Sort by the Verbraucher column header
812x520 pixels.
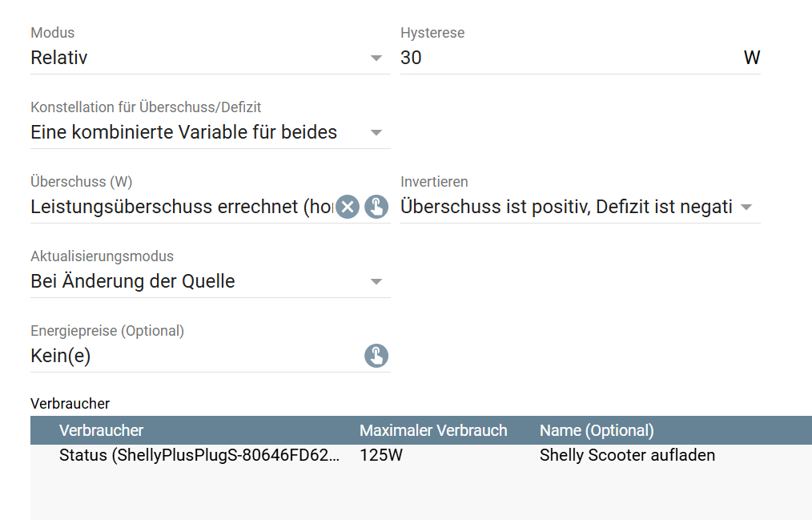point(101,430)
